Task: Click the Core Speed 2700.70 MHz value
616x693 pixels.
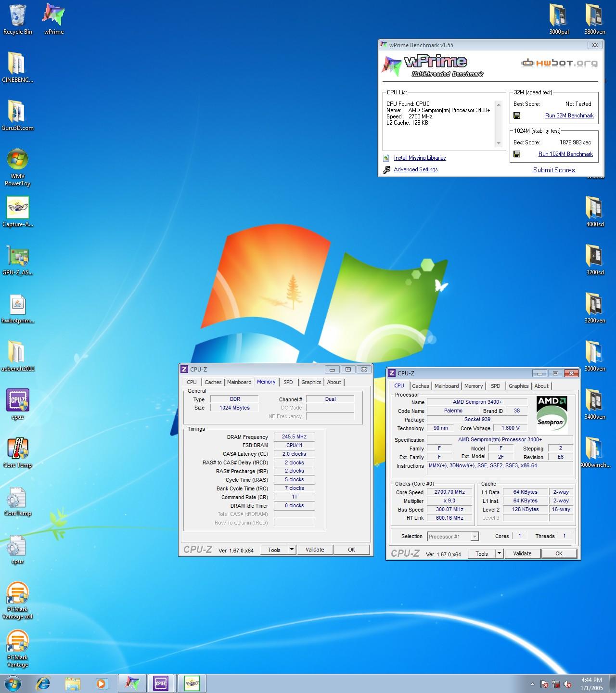Action: (449, 492)
